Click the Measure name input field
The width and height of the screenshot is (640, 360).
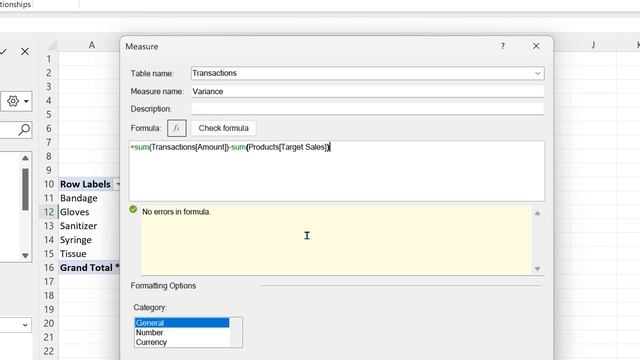pyautogui.click(x=367, y=91)
